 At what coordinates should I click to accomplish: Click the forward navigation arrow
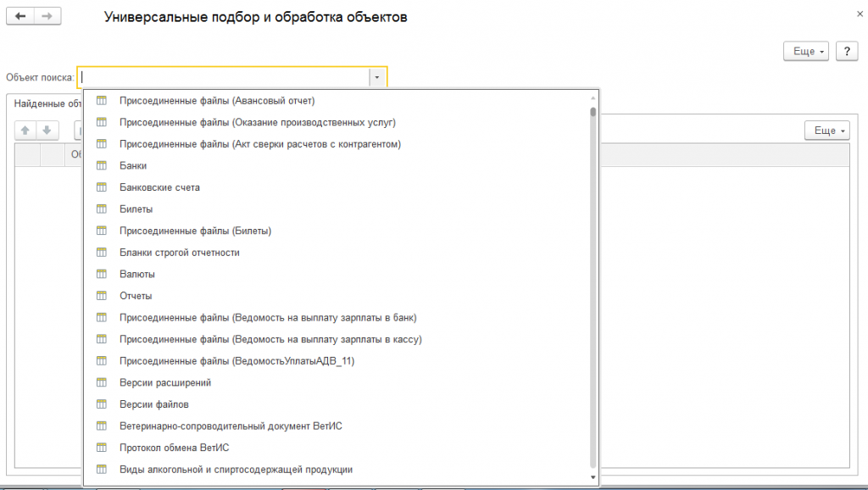click(47, 16)
